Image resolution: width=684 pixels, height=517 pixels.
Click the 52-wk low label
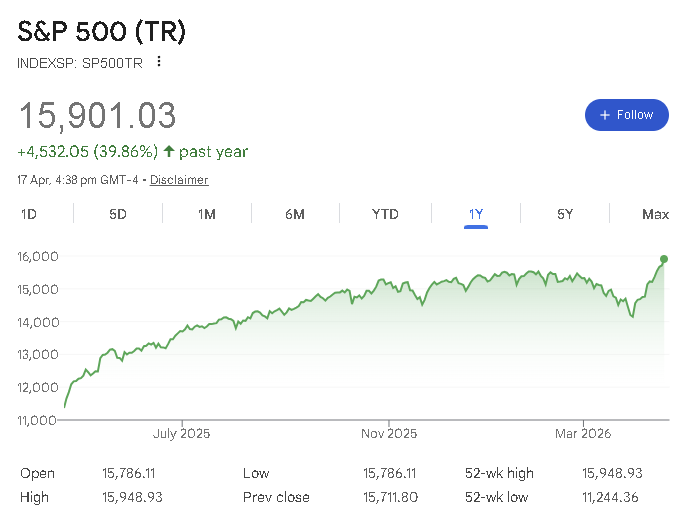(x=496, y=497)
